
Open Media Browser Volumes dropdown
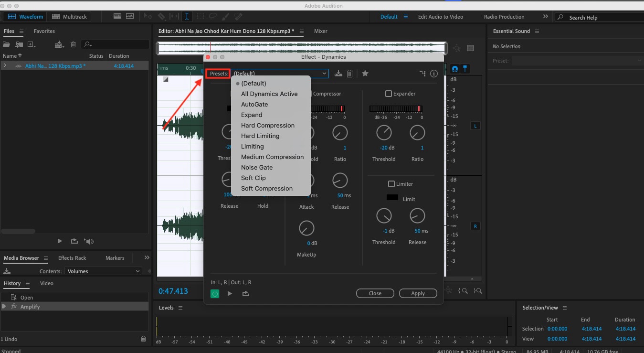pos(104,271)
